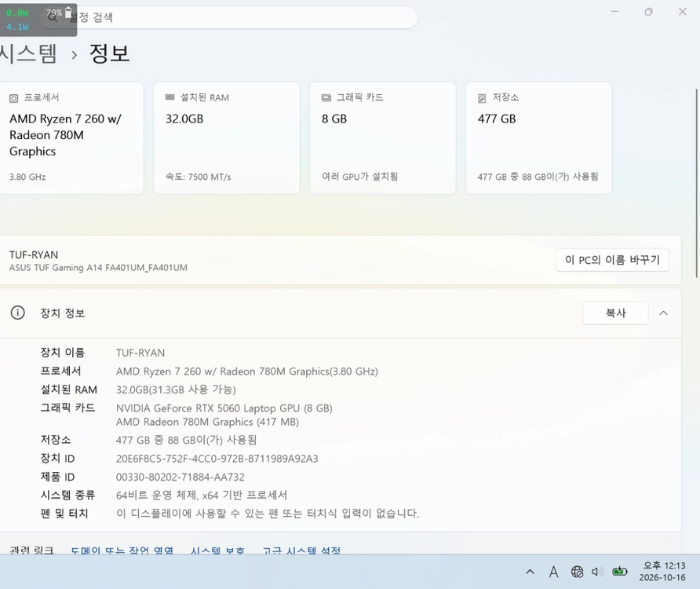Click the 장치 ID value
Viewport: 700px width, 589px height.
pos(217,459)
